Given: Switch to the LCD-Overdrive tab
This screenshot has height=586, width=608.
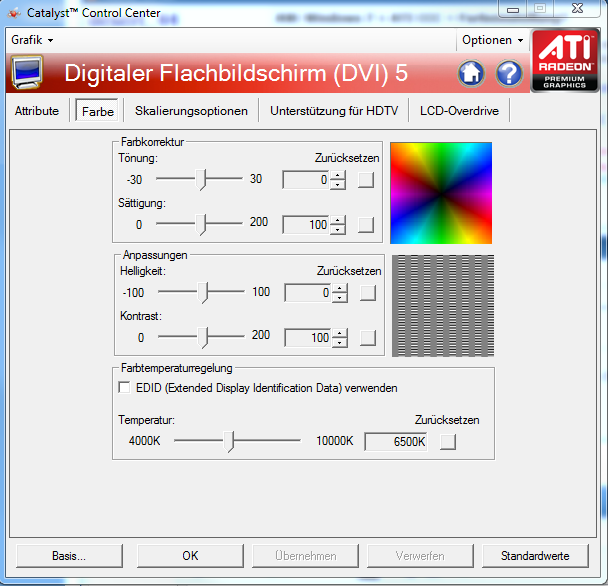Looking at the screenshot, I should pyautogui.click(x=459, y=111).
